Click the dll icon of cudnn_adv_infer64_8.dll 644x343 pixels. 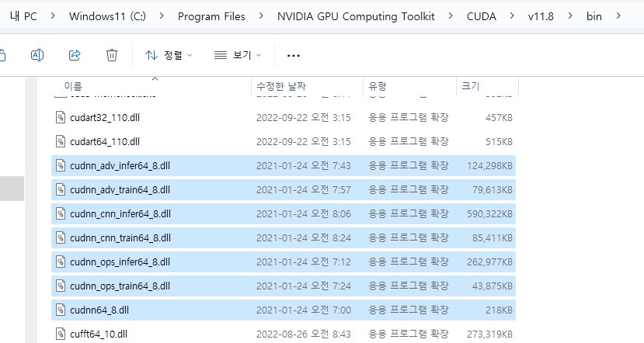click(61, 165)
